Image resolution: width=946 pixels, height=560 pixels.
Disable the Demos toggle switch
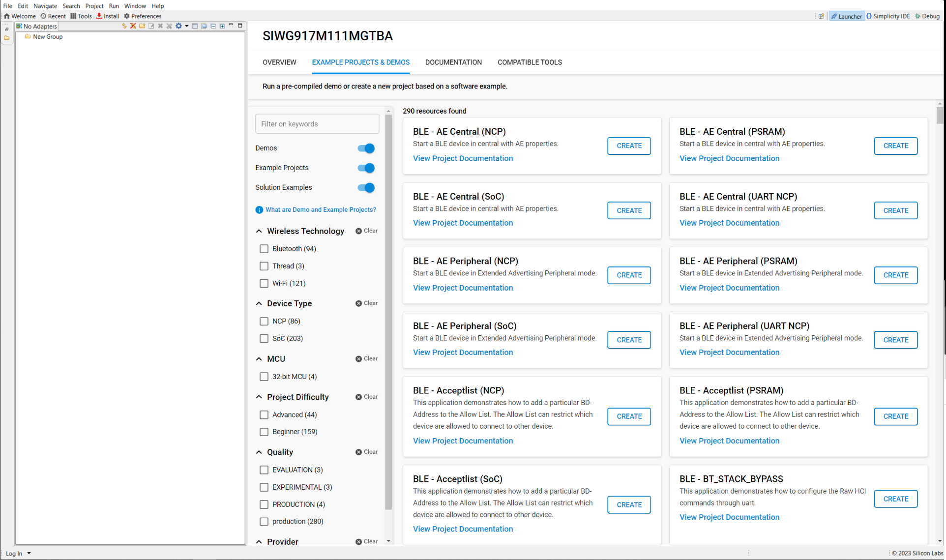click(x=366, y=148)
